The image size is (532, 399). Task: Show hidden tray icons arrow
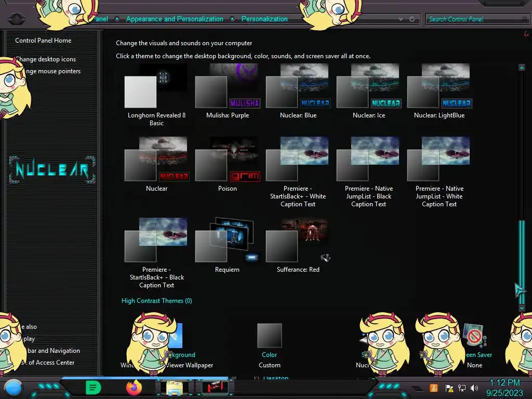tap(417, 389)
